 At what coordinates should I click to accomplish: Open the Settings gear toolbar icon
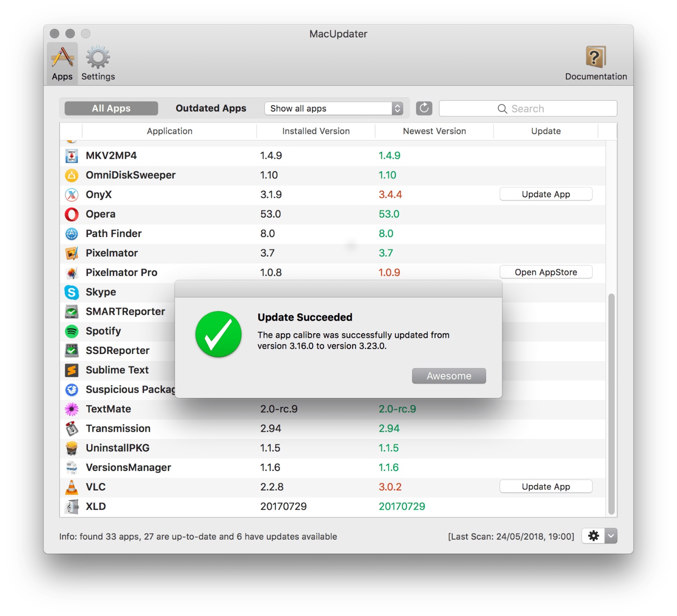click(x=98, y=58)
